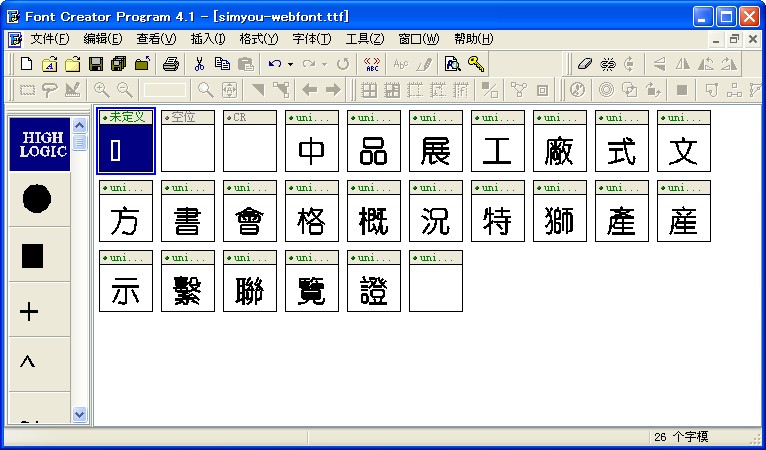
Task: Click the Print icon in toolbar
Action: tap(171, 64)
